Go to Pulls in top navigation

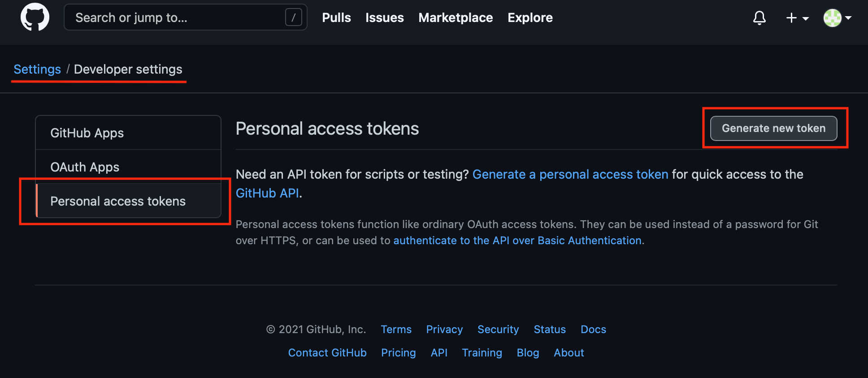click(x=336, y=18)
